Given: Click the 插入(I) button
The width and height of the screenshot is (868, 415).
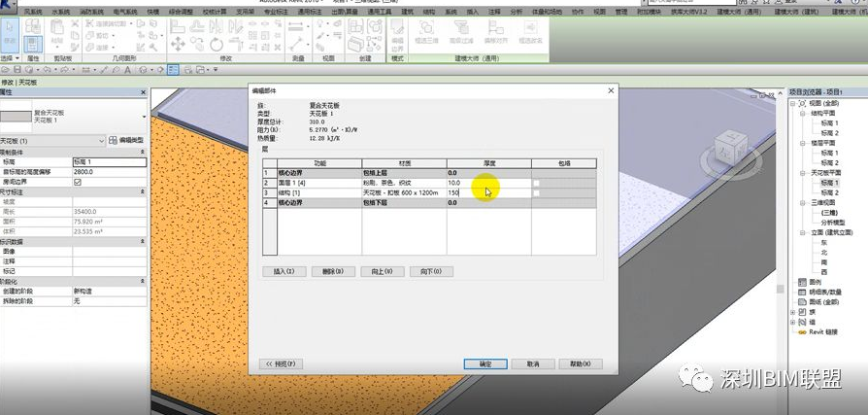Looking at the screenshot, I should (284, 271).
